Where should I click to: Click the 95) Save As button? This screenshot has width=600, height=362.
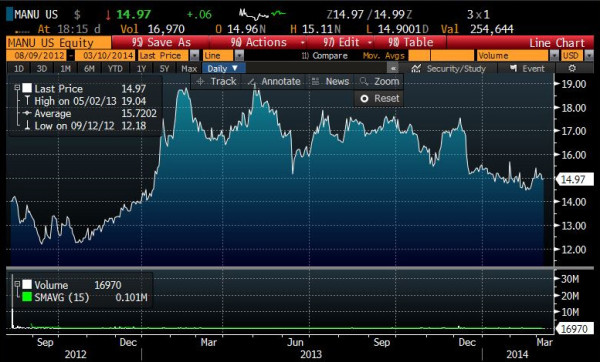tap(161, 42)
